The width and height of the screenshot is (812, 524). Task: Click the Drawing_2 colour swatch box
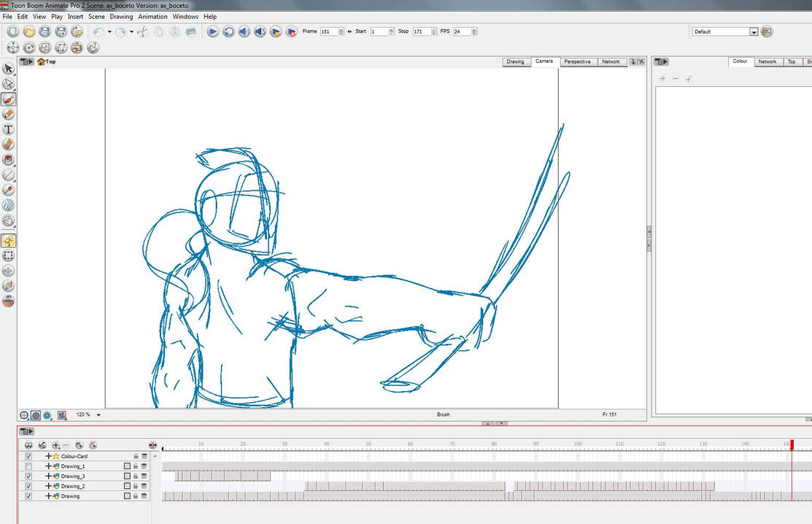point(128,486)
